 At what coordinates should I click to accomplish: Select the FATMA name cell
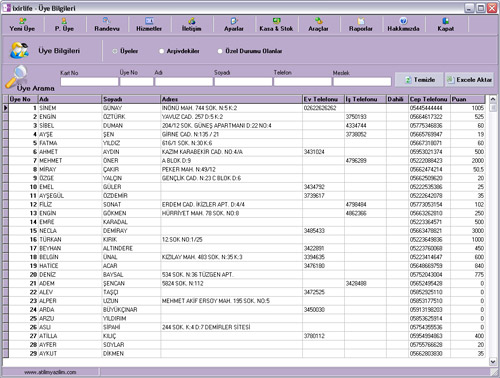(x=70, y=143)
